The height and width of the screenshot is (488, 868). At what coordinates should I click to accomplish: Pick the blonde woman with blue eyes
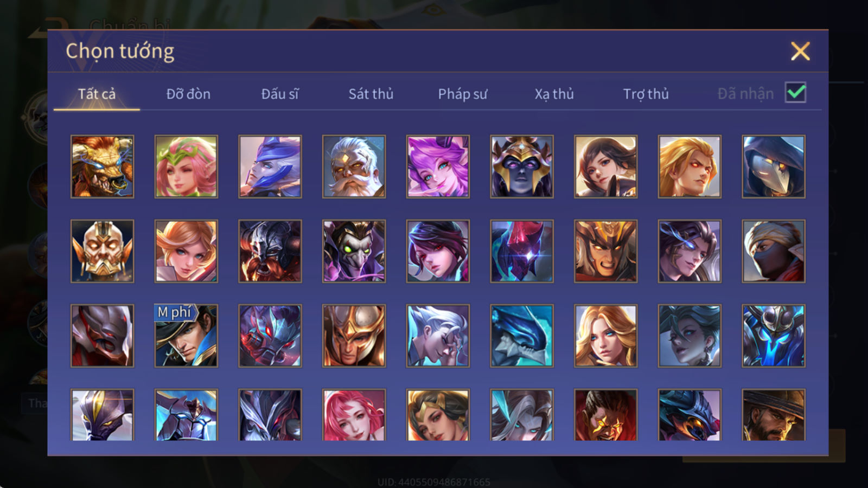pos(605,336)
